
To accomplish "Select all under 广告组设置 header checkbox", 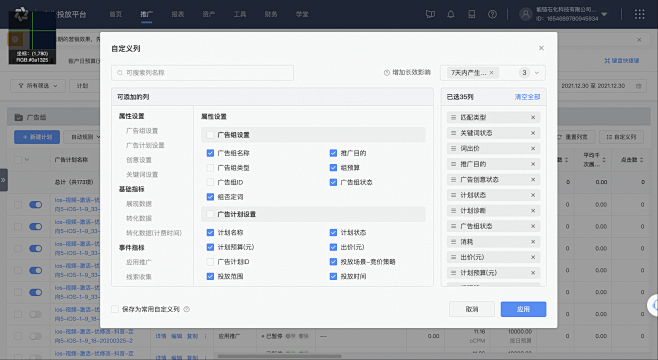I will click(x=210, y=135).
